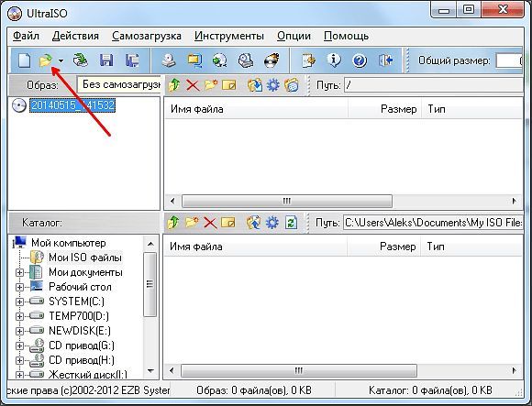Click folder-with-list icon in image toolbar
This screenshot has width=532, height=406.
292,85
